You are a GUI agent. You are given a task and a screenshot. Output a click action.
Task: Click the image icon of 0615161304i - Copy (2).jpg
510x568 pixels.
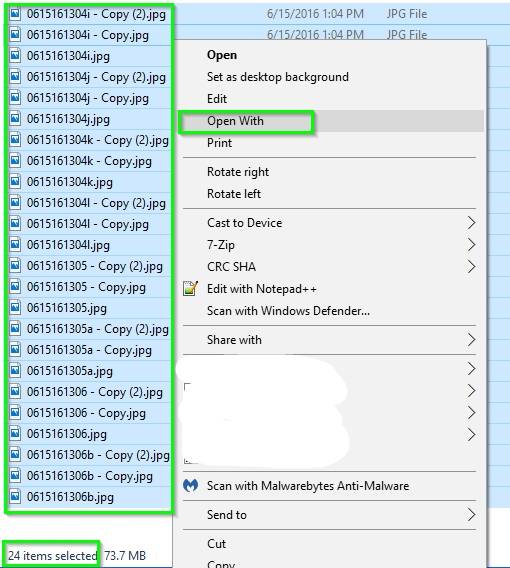point(15,14)
